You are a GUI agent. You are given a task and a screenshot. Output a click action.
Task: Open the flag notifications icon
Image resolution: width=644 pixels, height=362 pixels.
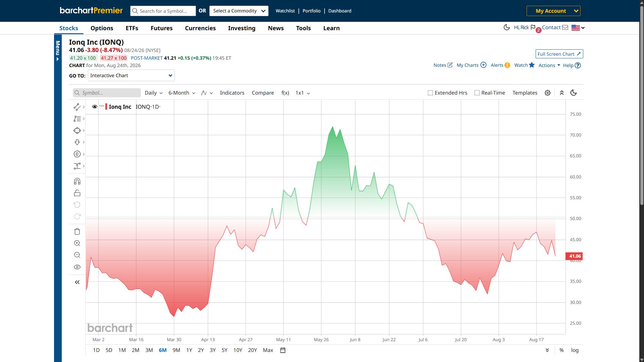tap(533, 28)
